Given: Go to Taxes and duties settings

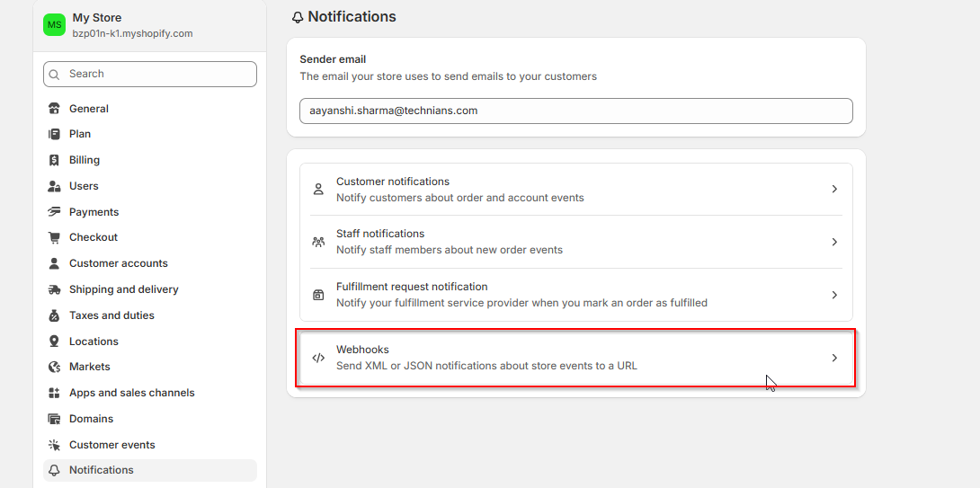Looking at the screenshot, I should point(111,315).
